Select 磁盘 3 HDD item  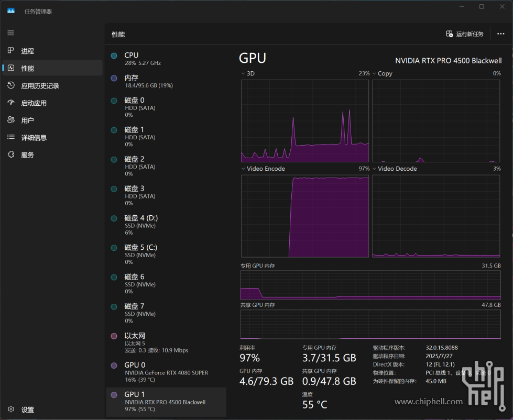point(166,195)
